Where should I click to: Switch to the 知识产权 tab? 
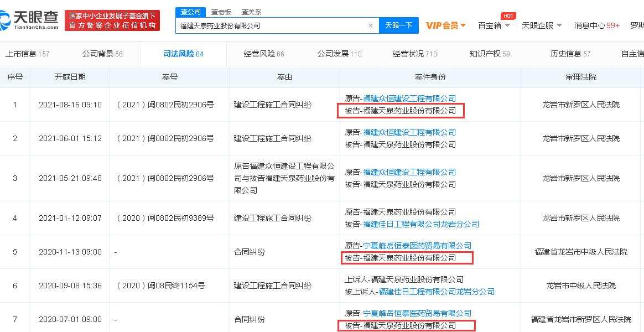click(x=490, y=54)
